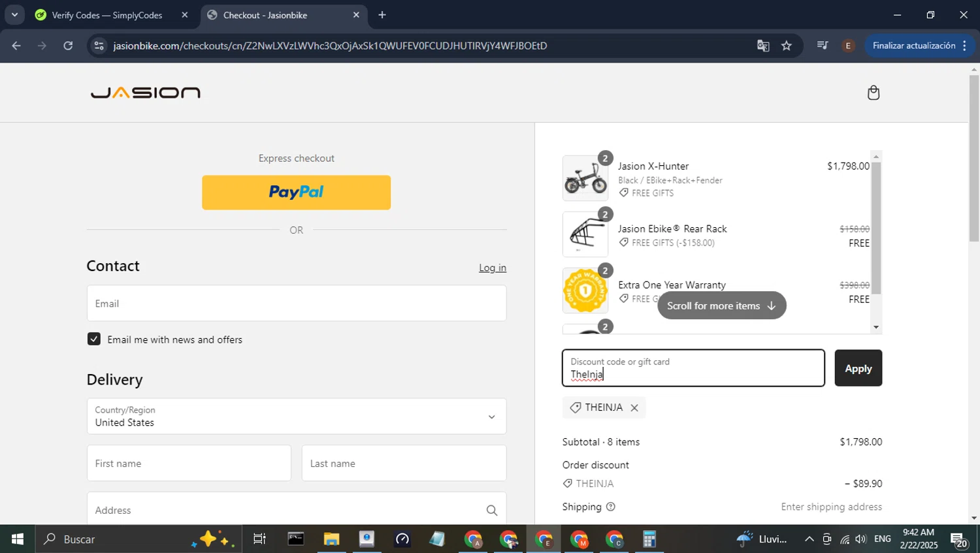Click the Log in link

(x=493, y=268)
